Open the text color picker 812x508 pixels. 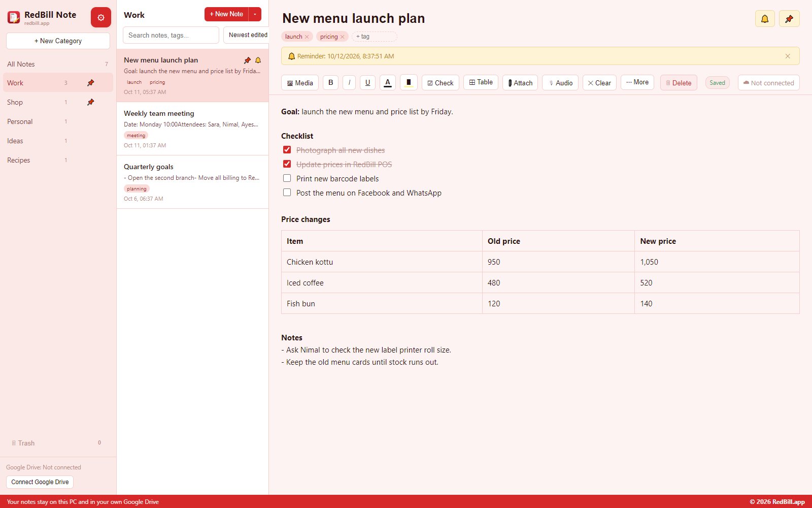388,82
